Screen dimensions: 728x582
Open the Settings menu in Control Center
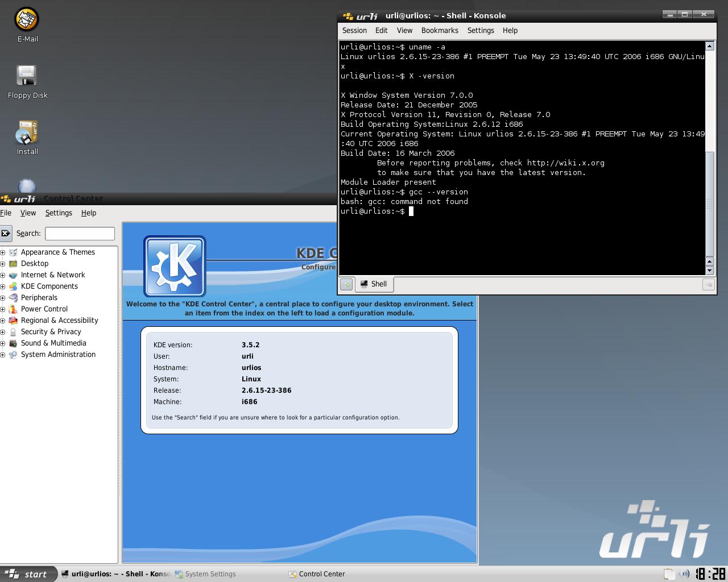pyautogui.click(x=59, y=213)
